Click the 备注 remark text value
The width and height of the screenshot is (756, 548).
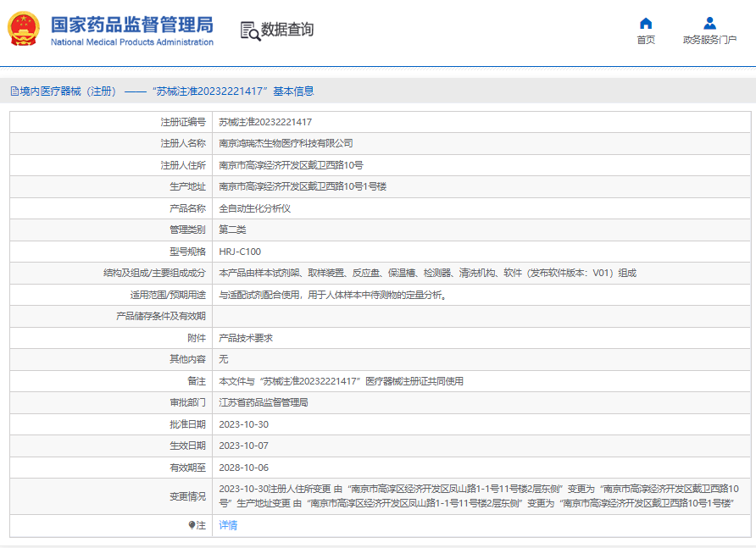341,381
